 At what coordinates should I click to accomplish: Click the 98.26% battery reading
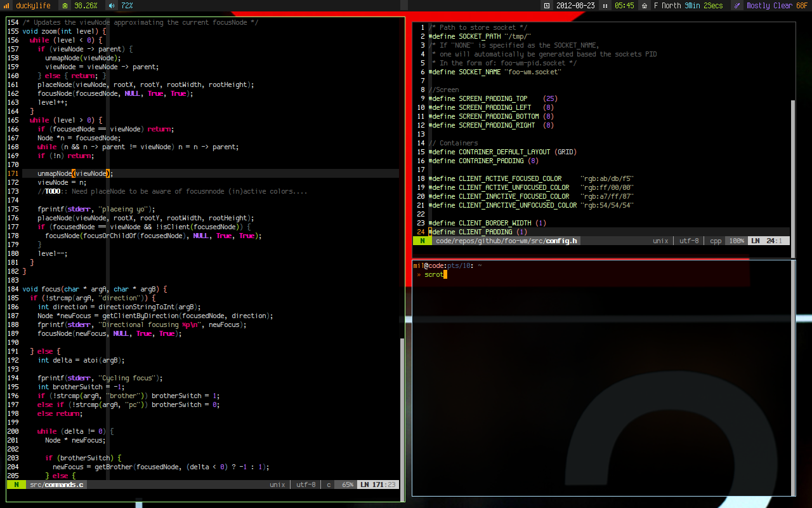[x=86, y=6]
